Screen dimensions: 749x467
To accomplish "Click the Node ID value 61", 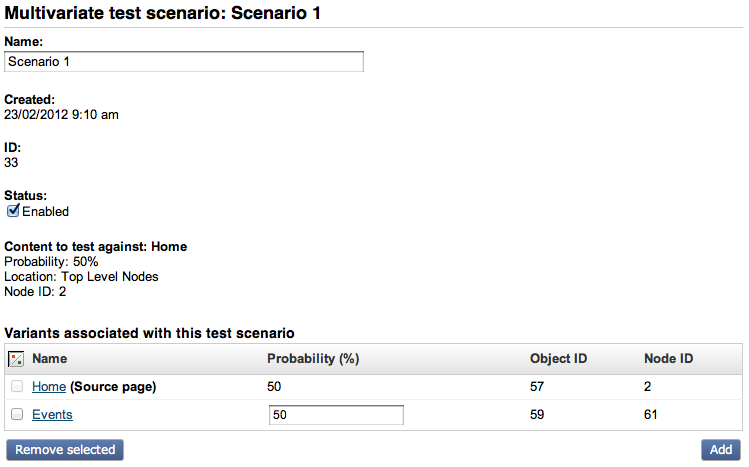I will click(x=652, y=414).
